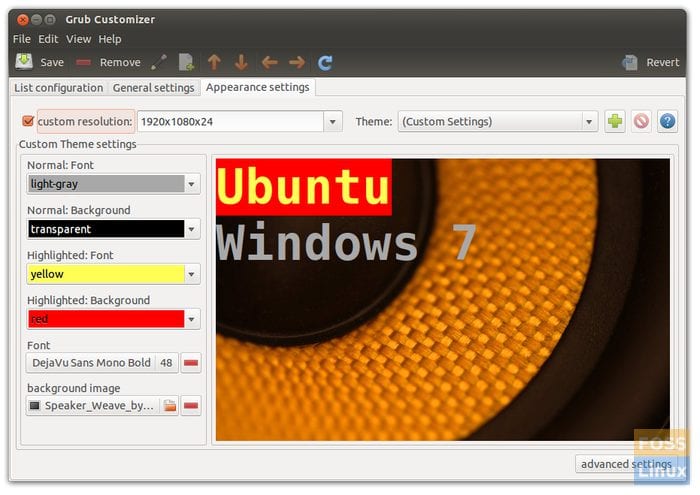
Task: Click the Remove label button
Action: pyautogui.click(x=120, y=62)
